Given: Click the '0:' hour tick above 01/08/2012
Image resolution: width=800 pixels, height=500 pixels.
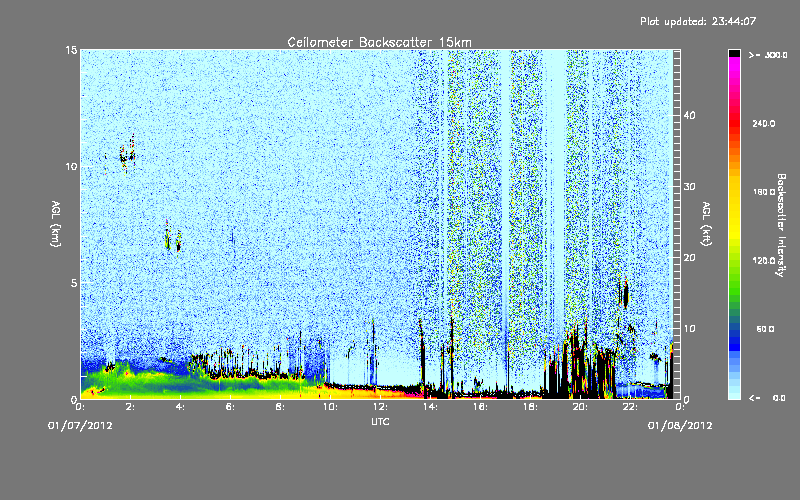Looking at the screenshot, I should (x=680, y=407).
